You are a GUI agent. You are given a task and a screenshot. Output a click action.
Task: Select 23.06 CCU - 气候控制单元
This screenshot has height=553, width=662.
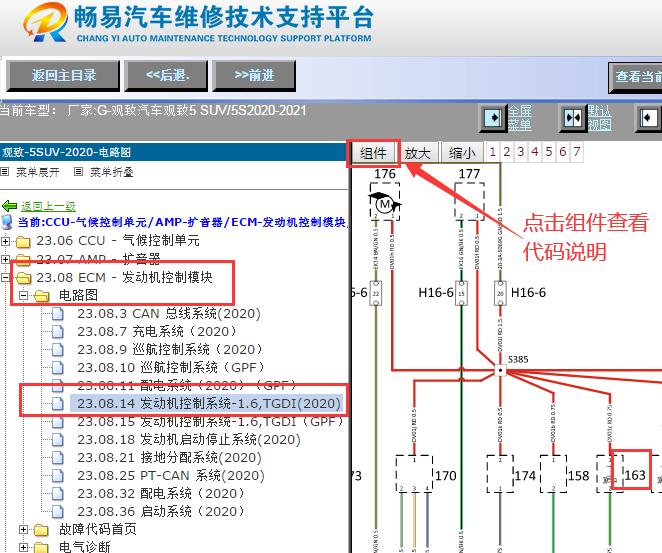click(117, 241)
